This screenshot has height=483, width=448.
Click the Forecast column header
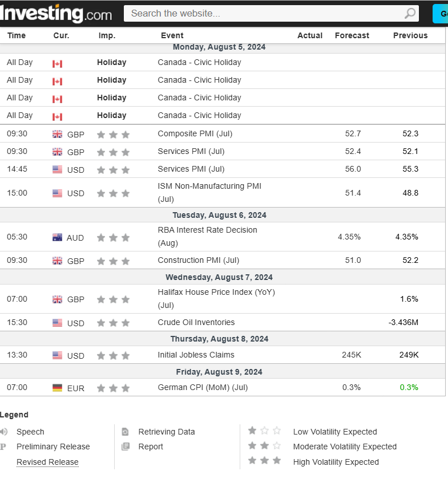[352, 35]
